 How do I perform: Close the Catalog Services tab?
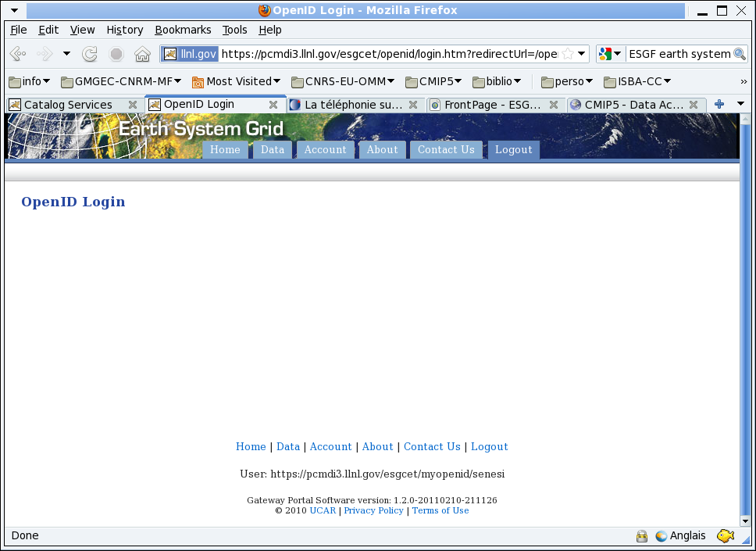point(133,105)
